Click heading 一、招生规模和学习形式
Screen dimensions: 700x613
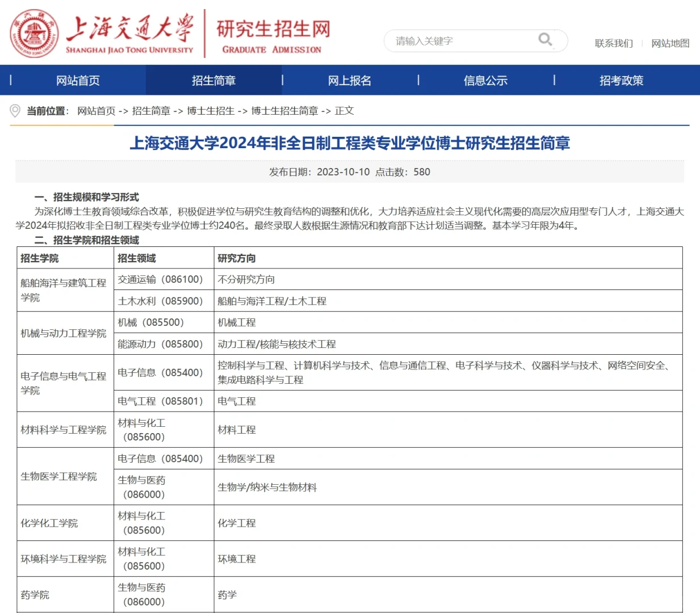(86, 197)
